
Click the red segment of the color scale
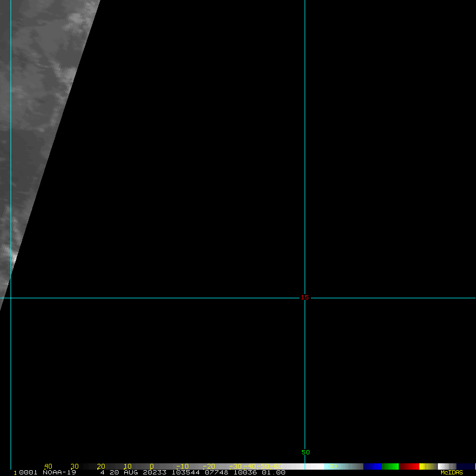point(409,466)
